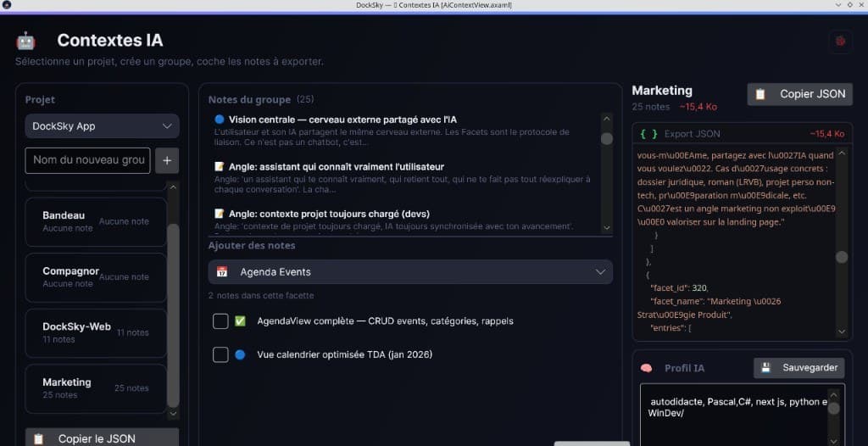Click the Copier le JSON button
Screen dimensions: 868x446
click(102, 438)
